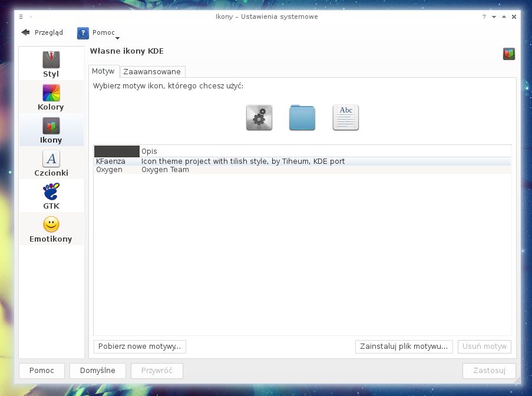Open the GTK settings module

51,196
